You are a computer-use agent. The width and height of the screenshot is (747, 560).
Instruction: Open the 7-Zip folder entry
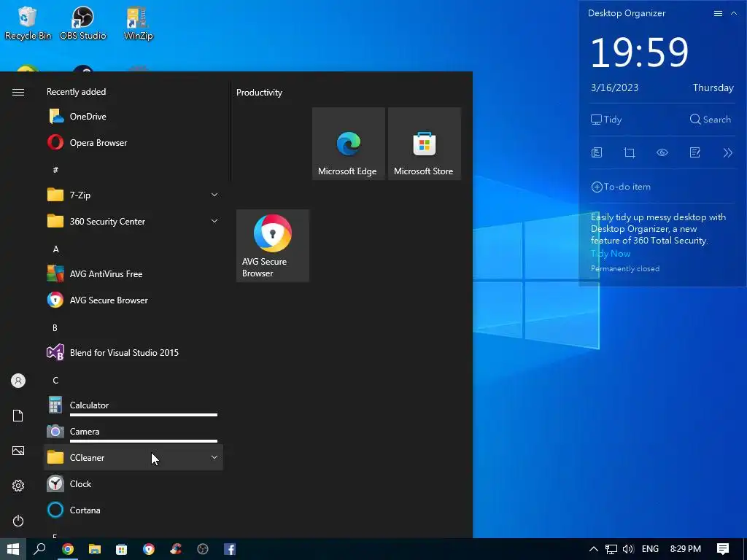click(x=133, y=195)
